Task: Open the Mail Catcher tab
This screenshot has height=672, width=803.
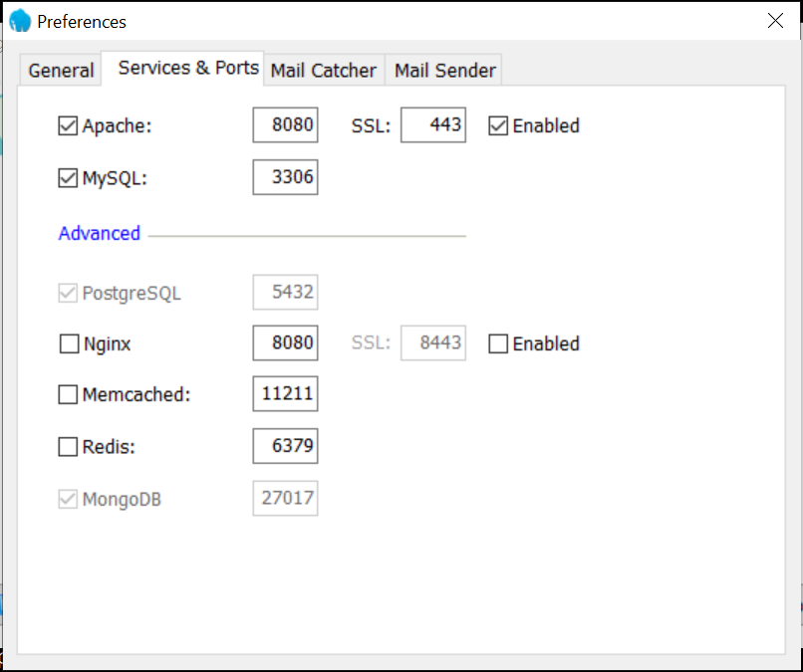Action: pyautogui.click(x=324, y=70)
